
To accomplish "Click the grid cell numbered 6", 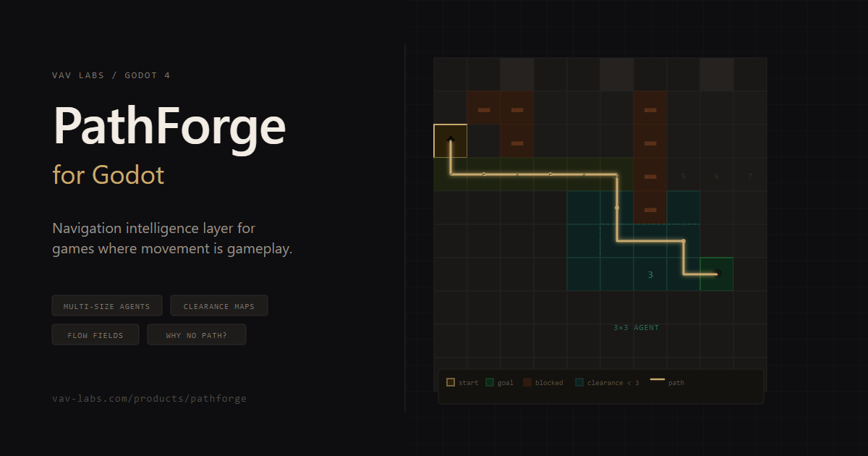I will tap(716, 174).
